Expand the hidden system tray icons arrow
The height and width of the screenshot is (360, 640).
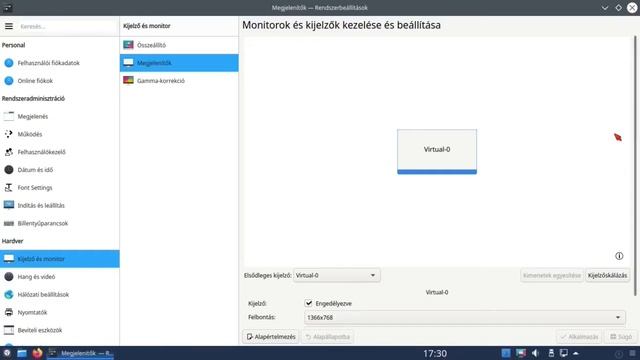pos(576,353)
